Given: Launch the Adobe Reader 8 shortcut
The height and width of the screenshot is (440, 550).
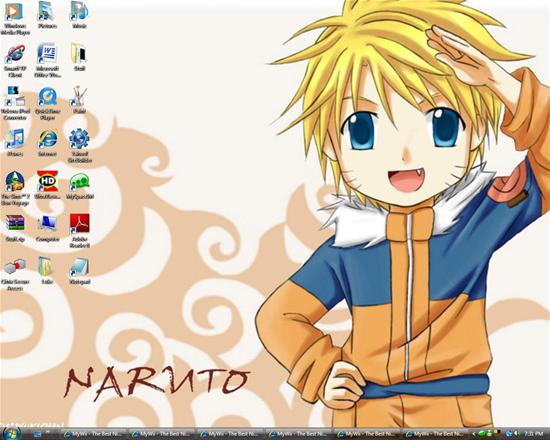Looking at the screenshot, I should pos(80,231).
